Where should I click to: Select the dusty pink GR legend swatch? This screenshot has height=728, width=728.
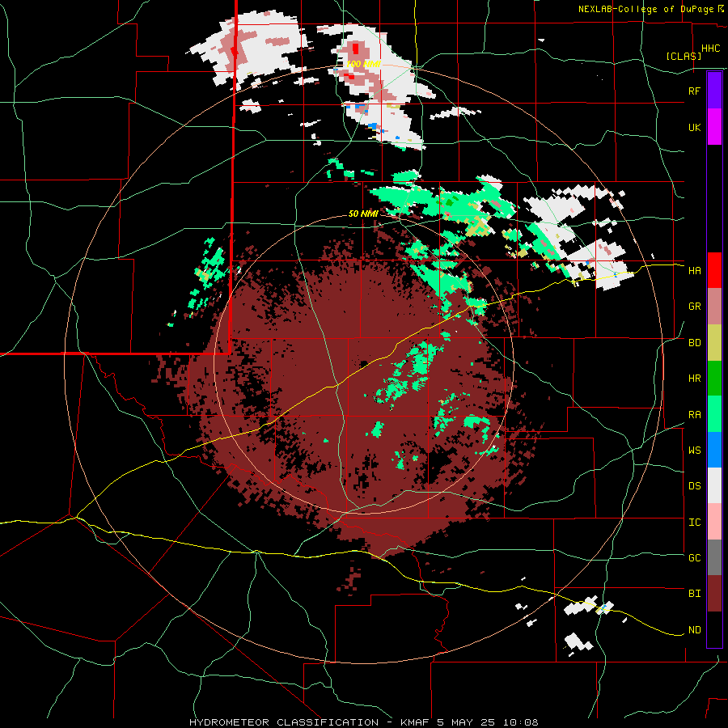(x=714, y=307)
